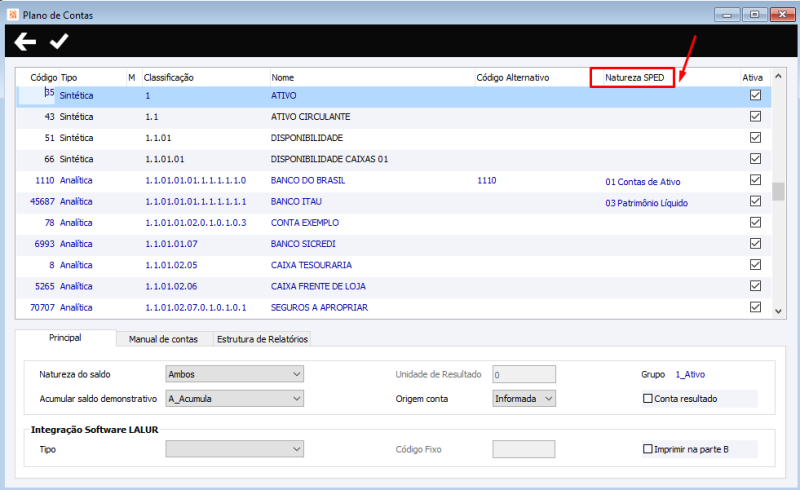Minimize the Plano de Contas window
800x490 pixels.
pyautogui.click(x=727, y=14)
